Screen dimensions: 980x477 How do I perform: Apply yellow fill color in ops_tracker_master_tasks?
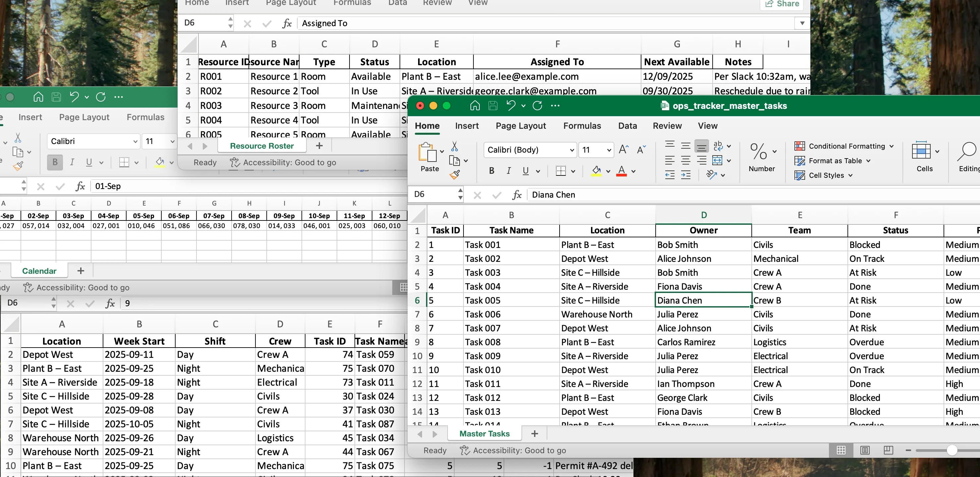(597, 171)
